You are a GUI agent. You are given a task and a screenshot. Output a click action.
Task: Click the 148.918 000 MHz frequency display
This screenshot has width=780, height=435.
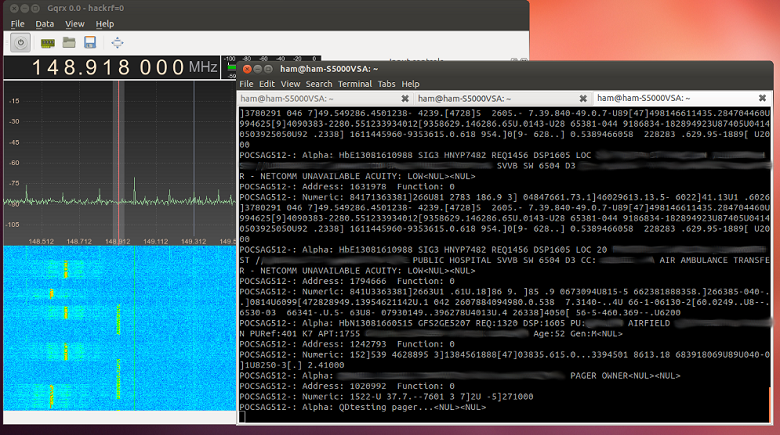[x=110, y=68]
